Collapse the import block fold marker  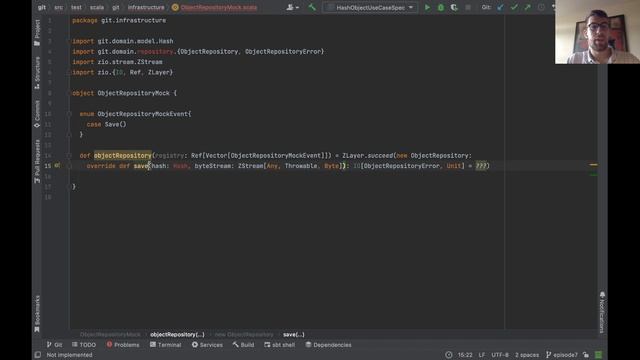pyautogui.click(x=69, y=41)
